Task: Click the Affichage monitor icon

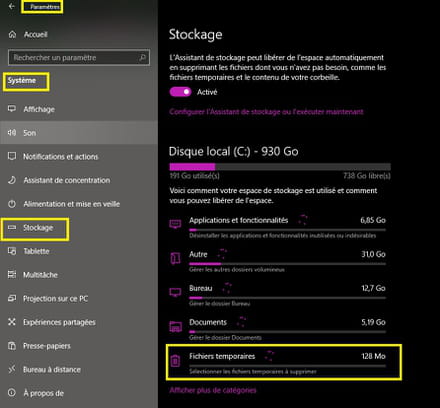Action: point(12,109)
